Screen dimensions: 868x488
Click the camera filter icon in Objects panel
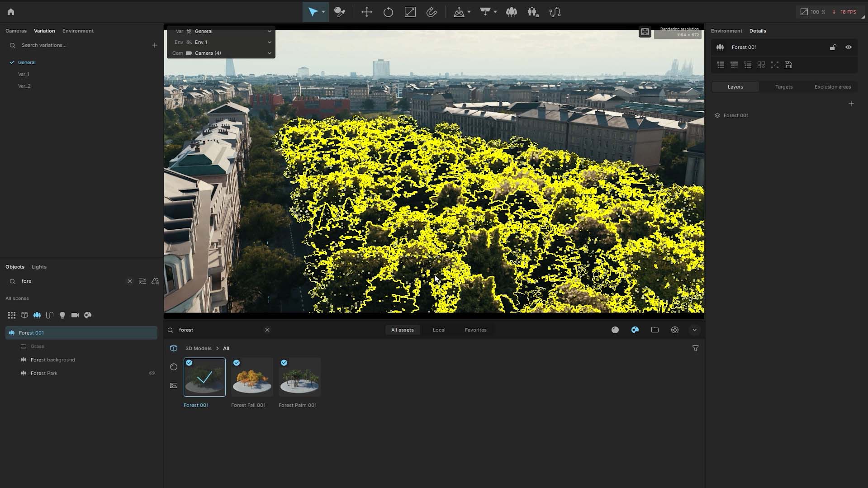(75, 315)
